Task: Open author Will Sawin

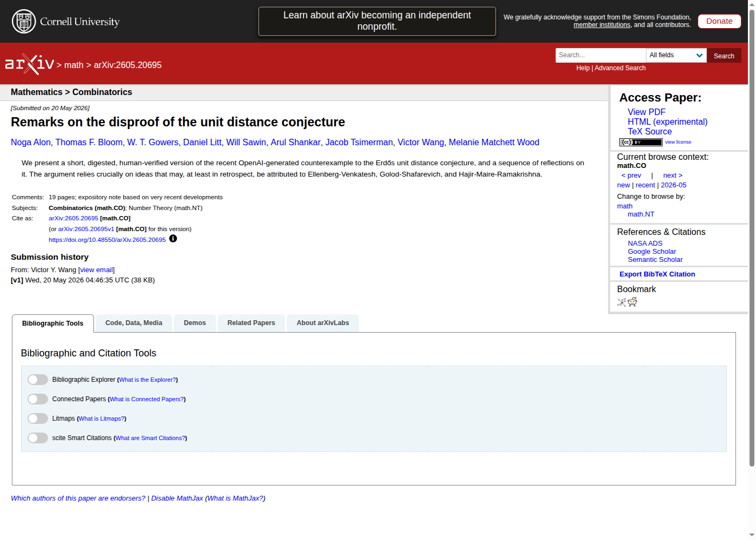Action: click(246, 142)
